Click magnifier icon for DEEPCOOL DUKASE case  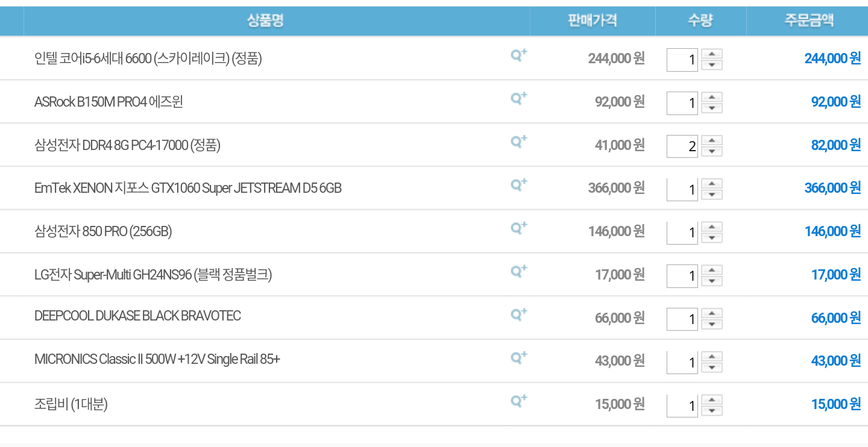pyautogui.click(x=518, y=314)
